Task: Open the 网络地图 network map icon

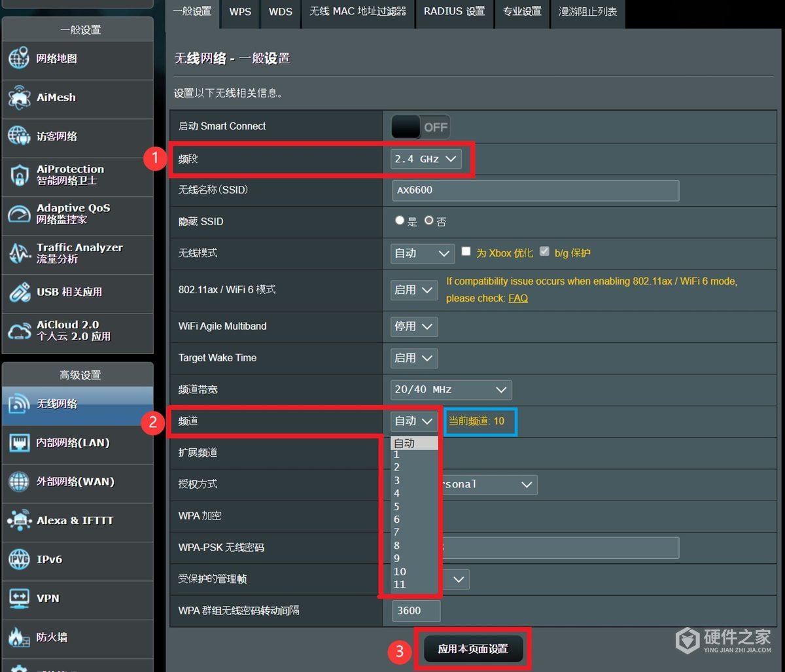Action: pyautogui.click(x=19, y=58)
